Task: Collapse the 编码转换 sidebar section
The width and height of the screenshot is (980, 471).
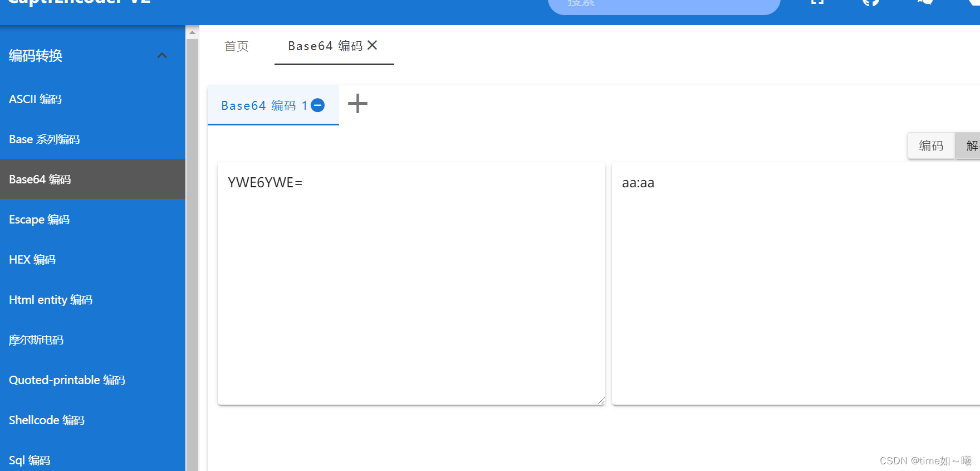Action: [162, 56]
